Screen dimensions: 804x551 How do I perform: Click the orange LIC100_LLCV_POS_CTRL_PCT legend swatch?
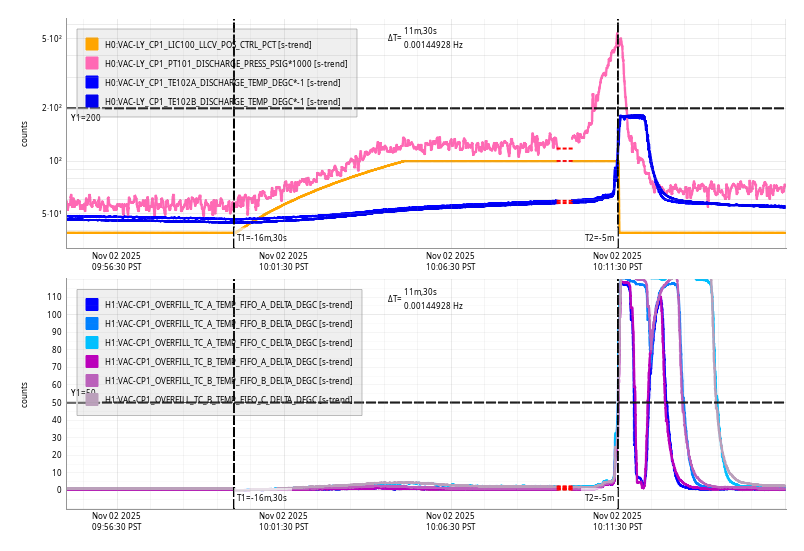pos(92,44)
